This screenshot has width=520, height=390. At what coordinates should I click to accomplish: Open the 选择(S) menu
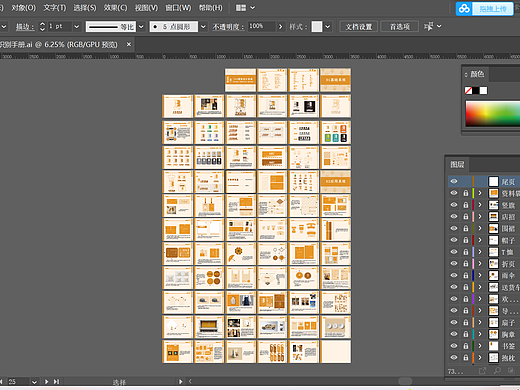(x=85, y=8)
